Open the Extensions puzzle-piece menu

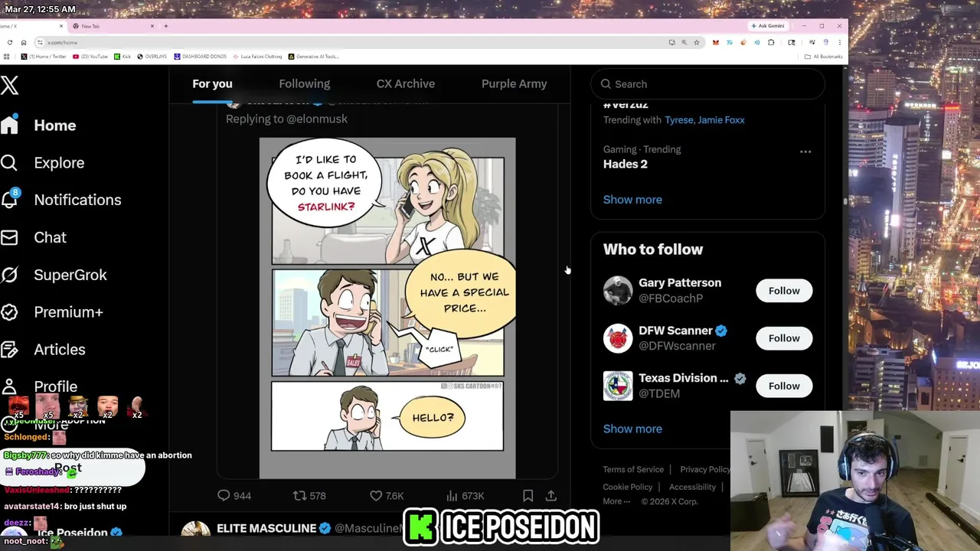coord(771,42)
